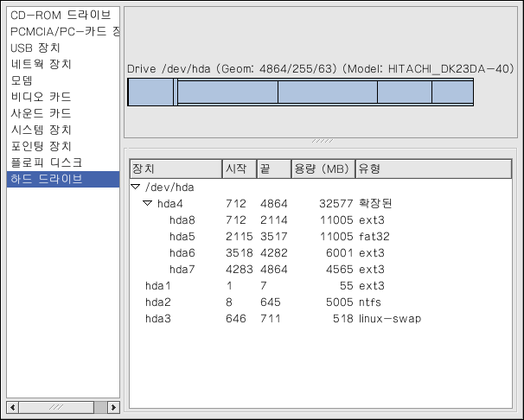Select 하드 드라이브 in the device list

tap(47, 179)
